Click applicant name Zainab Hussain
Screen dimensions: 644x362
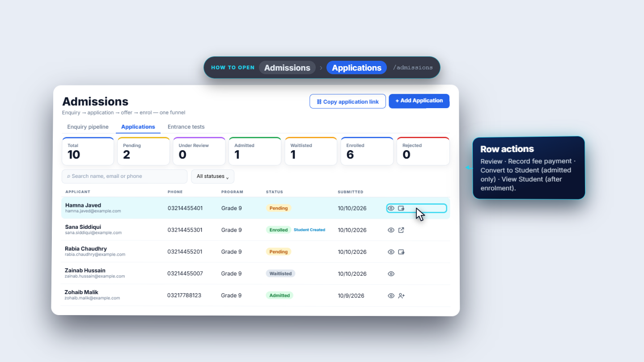85,270
